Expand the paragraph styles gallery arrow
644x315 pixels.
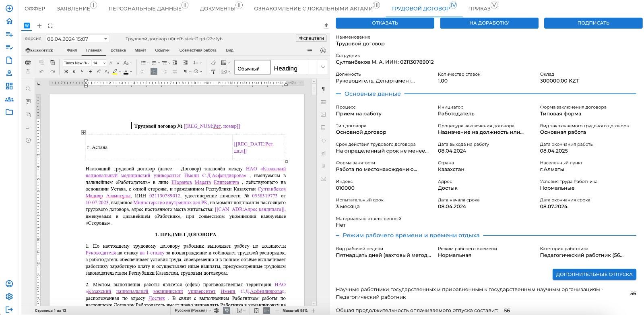click(322, 67)
